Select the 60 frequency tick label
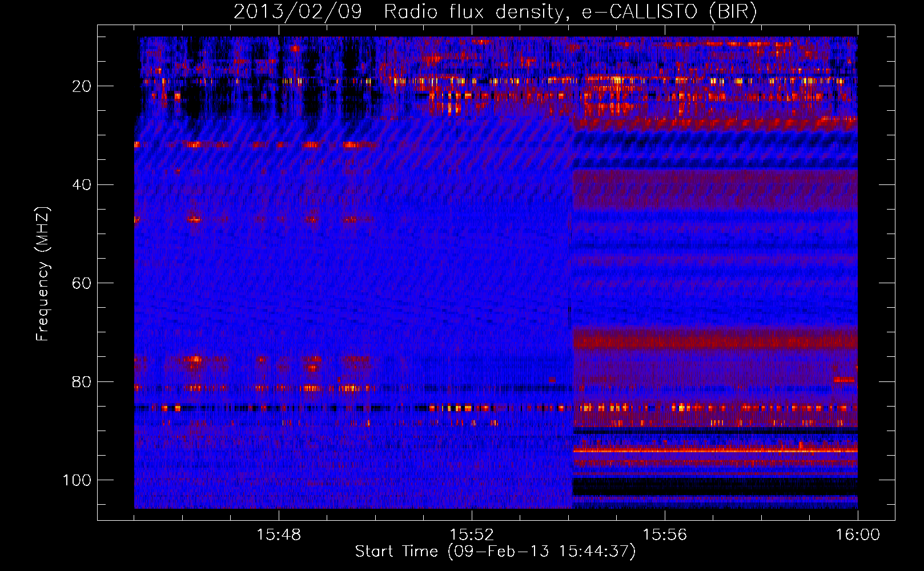The height and width of the screenshot is (571, 924). click(x=82, y=283)
